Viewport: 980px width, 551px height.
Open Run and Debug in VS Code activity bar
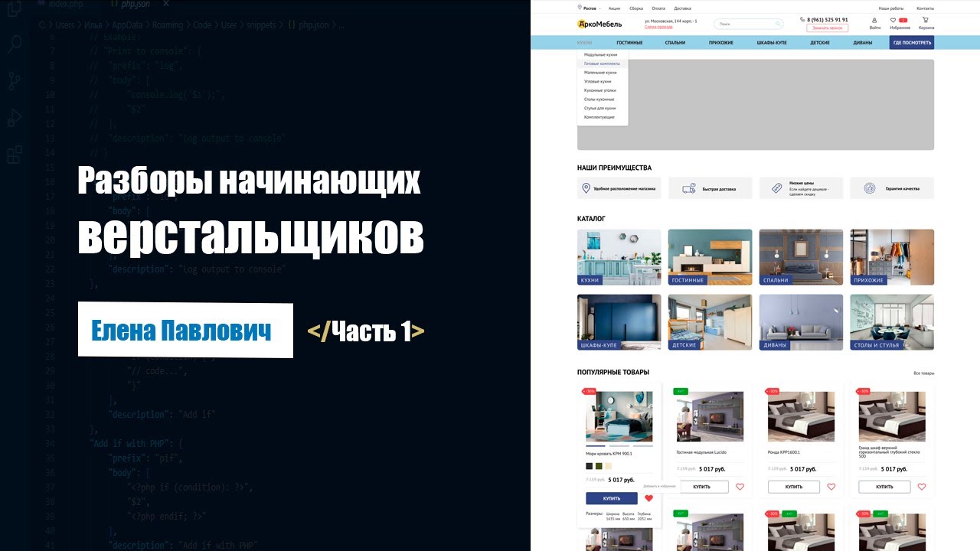tap(15, 117)
